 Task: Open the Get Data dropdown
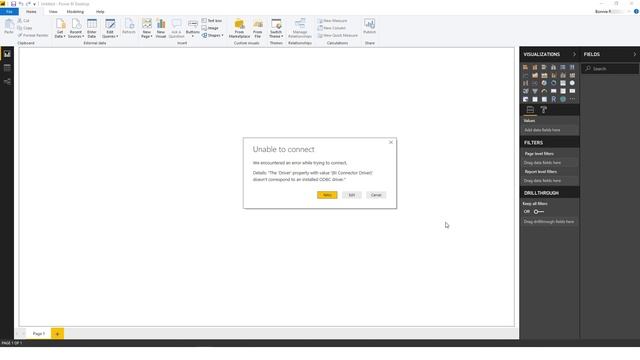click(60, 29)
